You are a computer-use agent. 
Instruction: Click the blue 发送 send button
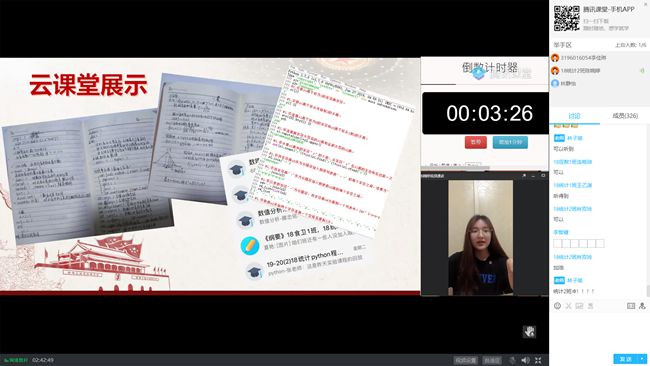click(x=626, y=359)
